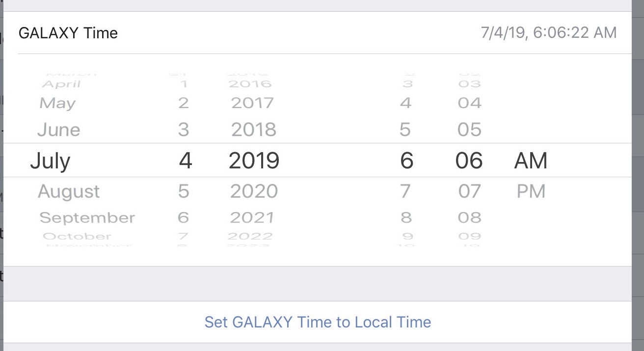This screenshot has width=644, height=351.
Task: Choose year 2020 in the year wheel
Action: tap(254, 191)
